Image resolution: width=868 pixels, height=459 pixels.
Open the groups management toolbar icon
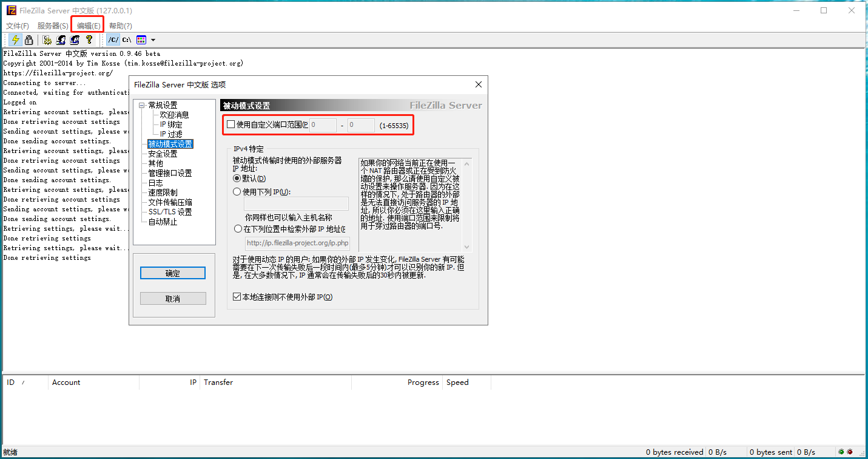[75, 40]
